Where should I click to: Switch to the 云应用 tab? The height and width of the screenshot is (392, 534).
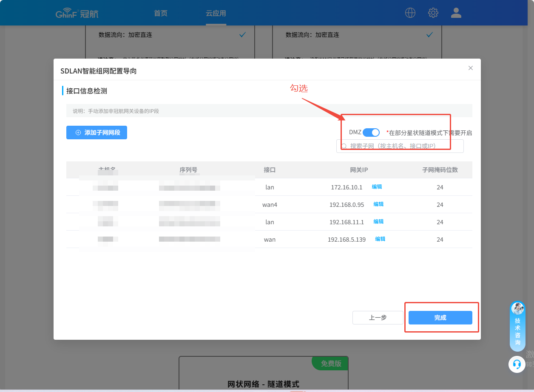coord(216,13)
